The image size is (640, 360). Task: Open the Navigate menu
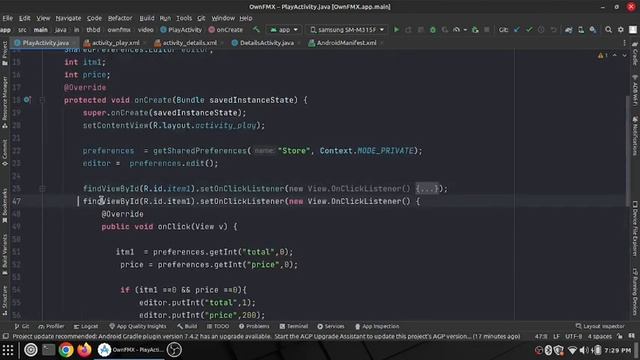tap(68, 18)
